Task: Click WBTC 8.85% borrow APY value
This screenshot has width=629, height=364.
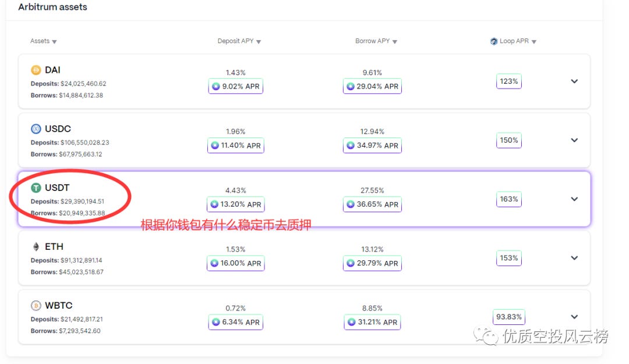Action: 372,309
